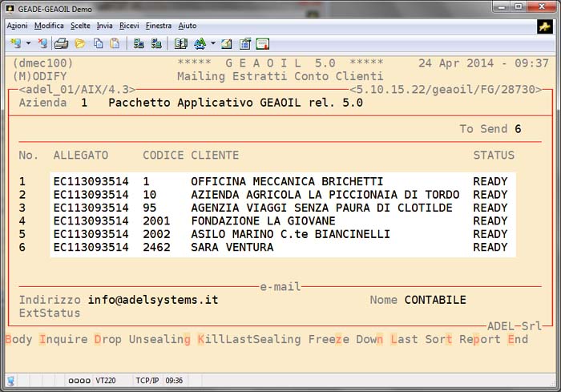Screen dimensions: 561x392
Task: Click the properties checklist toolbar icon
Action: (x=244, y=43)
